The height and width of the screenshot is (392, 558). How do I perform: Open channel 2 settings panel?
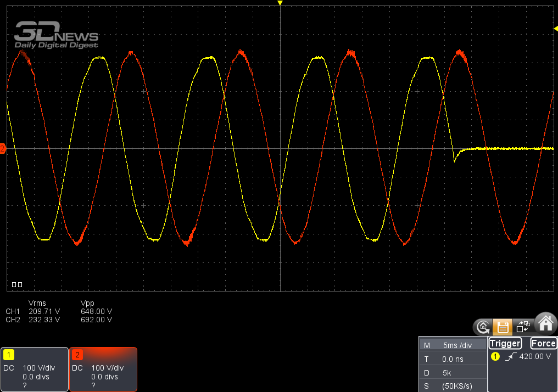pyautogui.click(x=103, y=369)
